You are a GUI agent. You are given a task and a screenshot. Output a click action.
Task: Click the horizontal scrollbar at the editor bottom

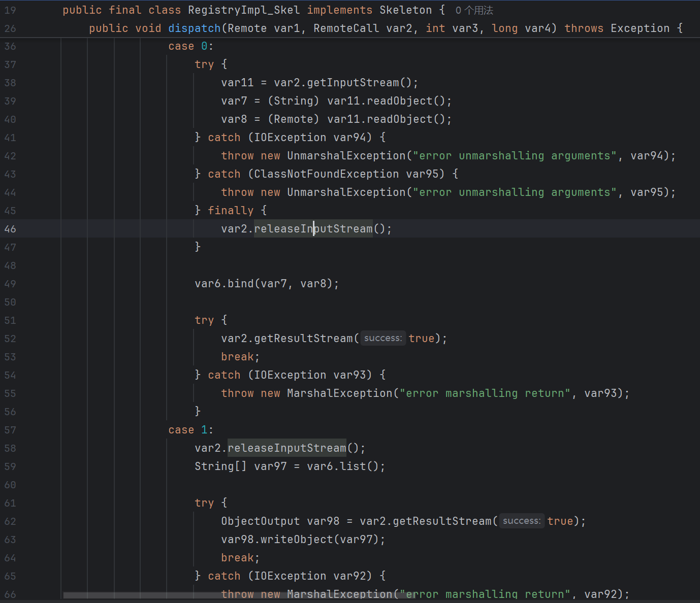239,595
